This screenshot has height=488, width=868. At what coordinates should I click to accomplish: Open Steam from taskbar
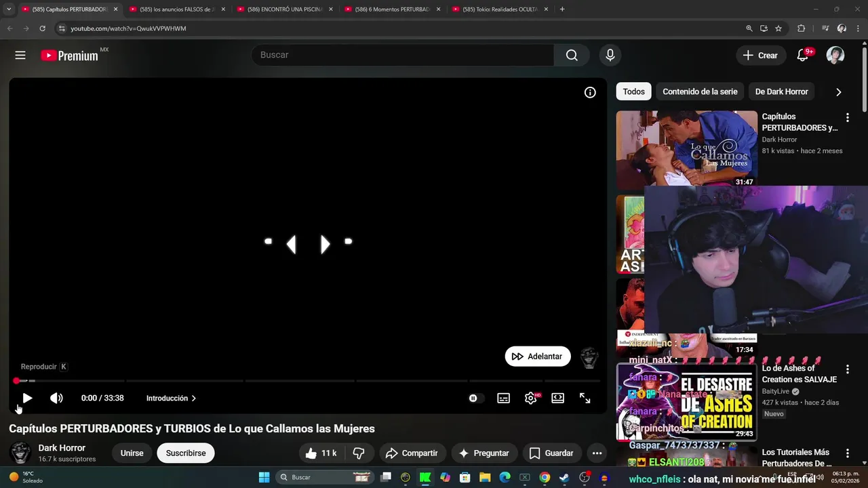[x=564, y=477]
